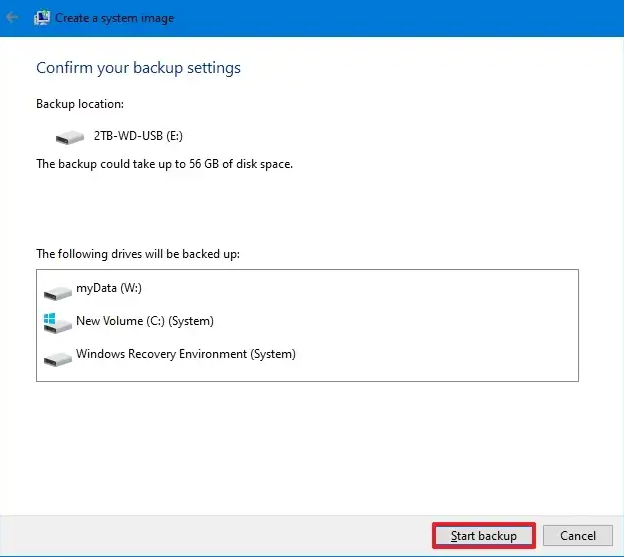Viewport: 624px width, 557px height.
Task: Click the 56 GB disk space message
Action: pos(164,164)
